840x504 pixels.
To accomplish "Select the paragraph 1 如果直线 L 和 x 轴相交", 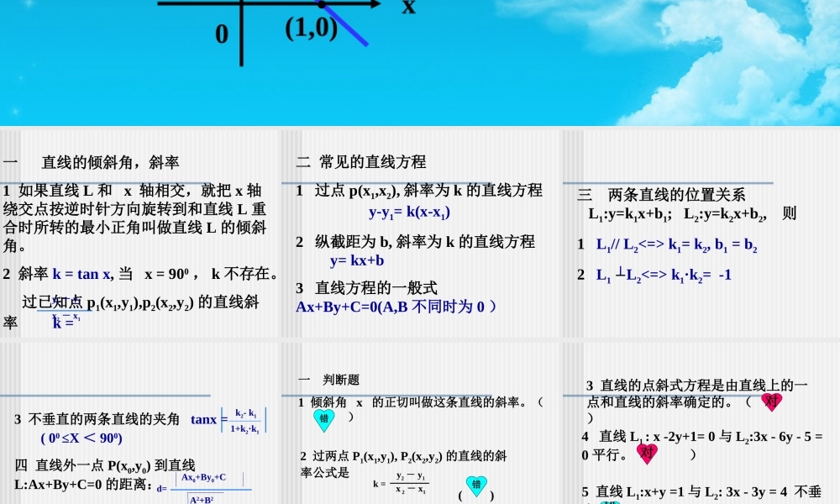I will coord(135,218).
